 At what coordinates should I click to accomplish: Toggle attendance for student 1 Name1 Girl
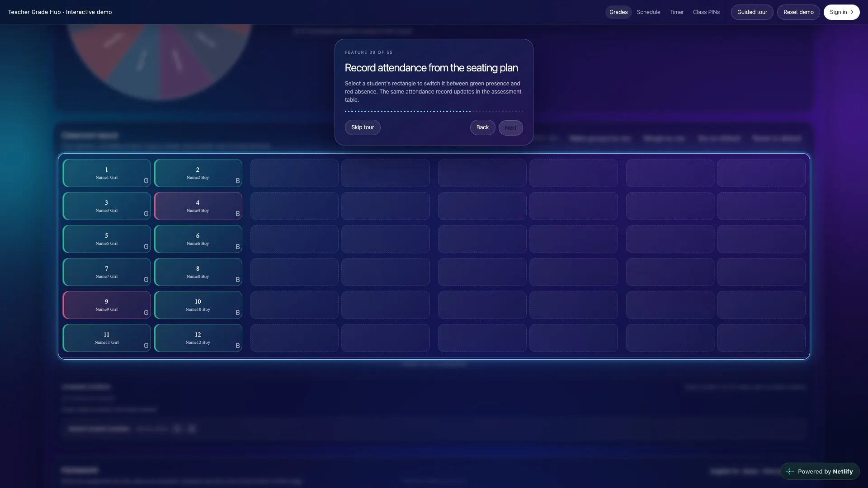pyautogui.click(x=107, y=173)
